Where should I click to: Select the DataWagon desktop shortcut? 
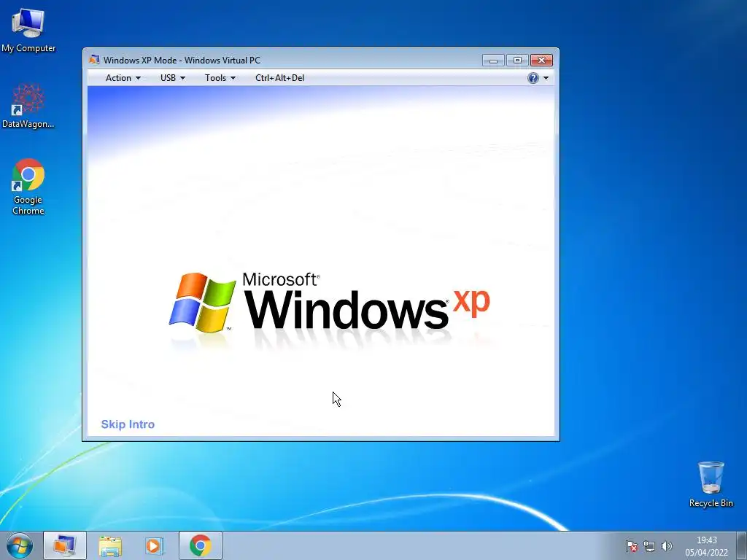point(28,106)
